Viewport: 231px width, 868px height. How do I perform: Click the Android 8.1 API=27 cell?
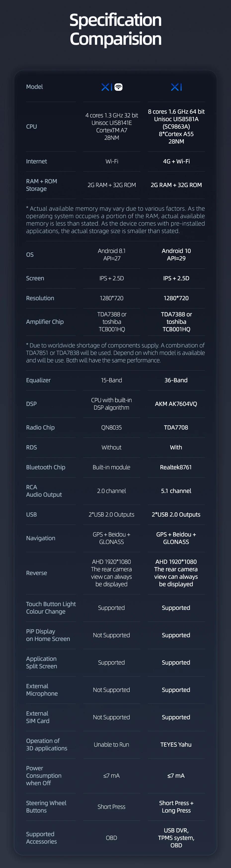[112, 254]
